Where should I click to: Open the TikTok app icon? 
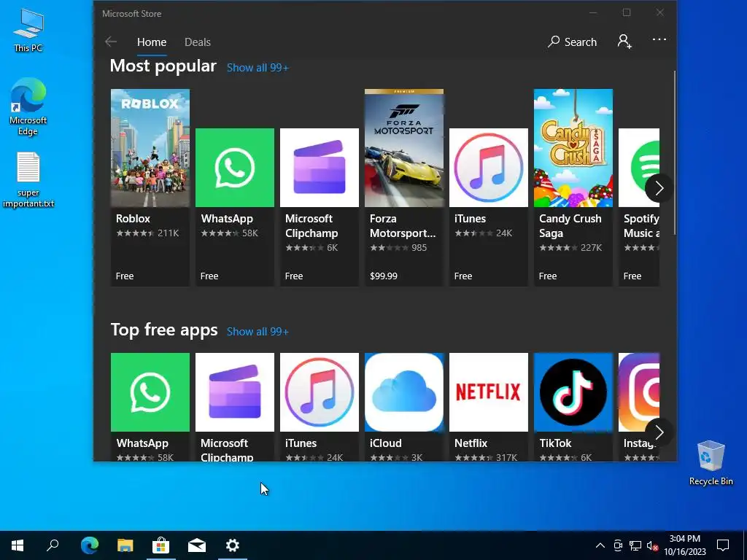(x=573, y=392)
